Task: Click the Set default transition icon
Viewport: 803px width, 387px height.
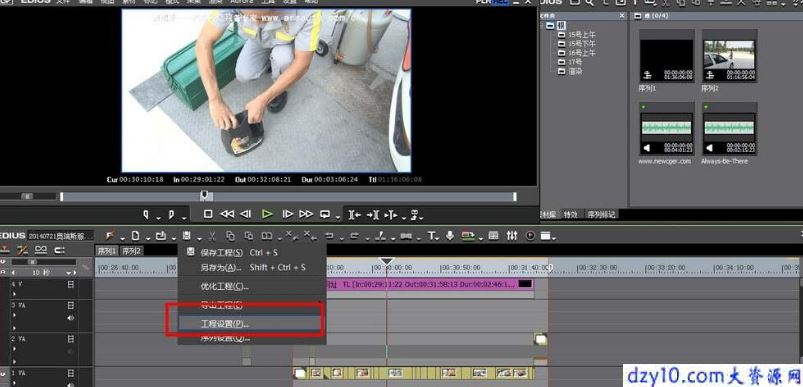Action: click(x=406, y=236)
